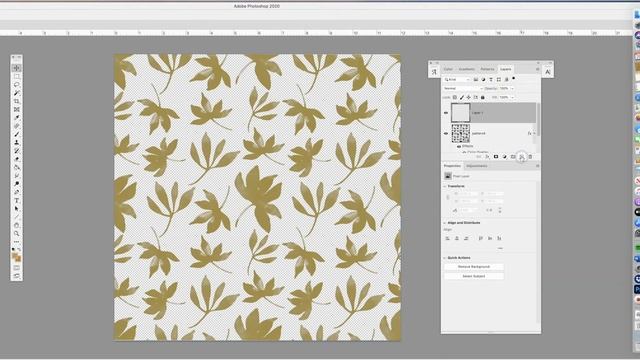
Task: Filter layers by type layers
Action: pyautogui.click(x=491, y=80)
